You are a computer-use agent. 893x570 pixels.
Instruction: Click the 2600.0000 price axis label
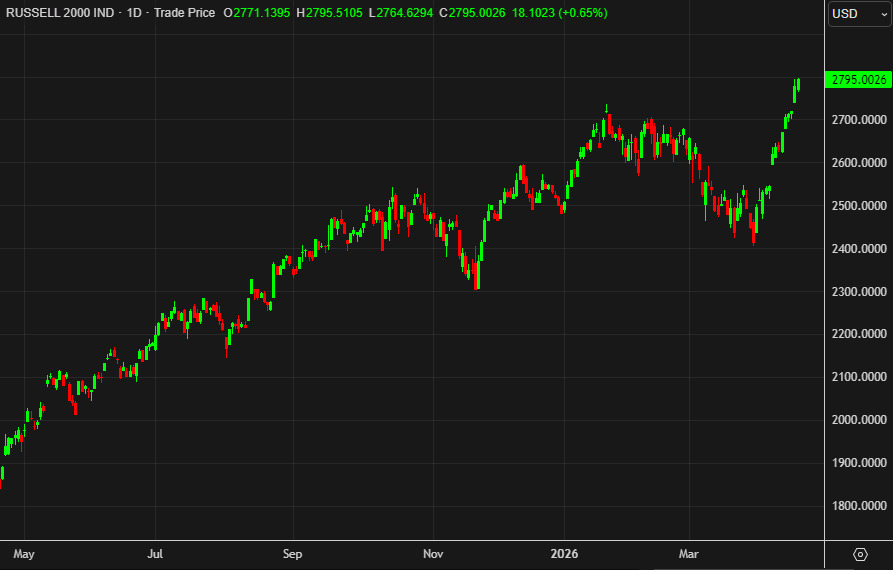(859, 163)
